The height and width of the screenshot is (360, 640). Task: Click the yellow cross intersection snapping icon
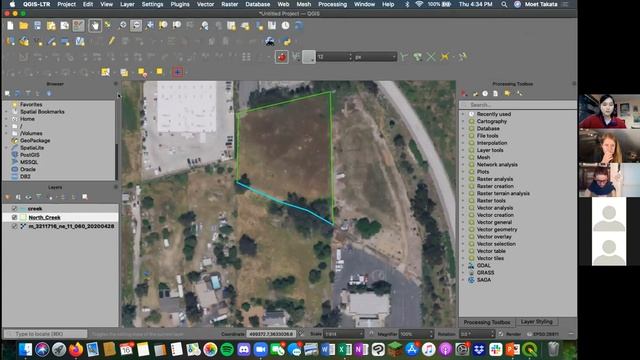pyautogui.click(x=444, y=57)
